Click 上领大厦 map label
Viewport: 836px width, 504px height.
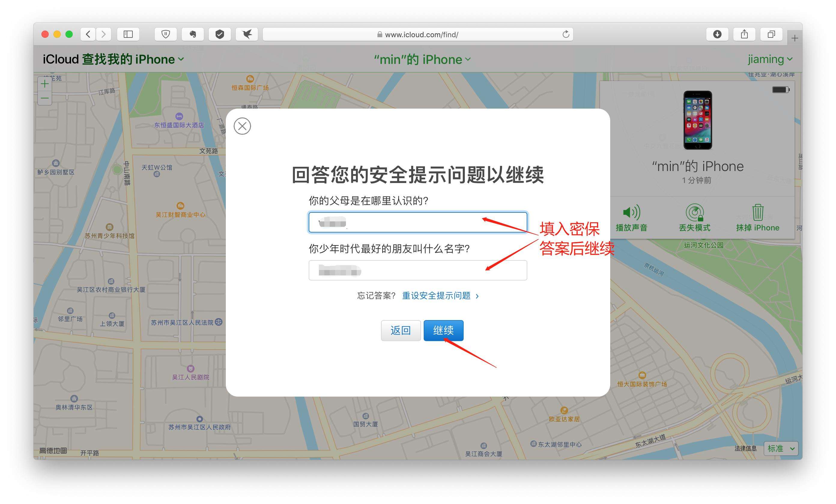(112, 324)
